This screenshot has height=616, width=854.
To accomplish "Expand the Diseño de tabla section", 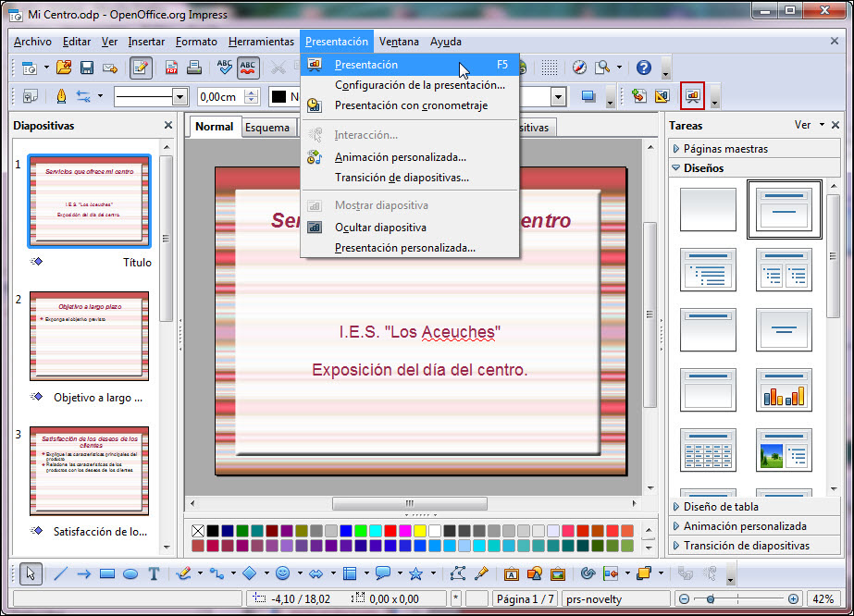I will point(754,507).
